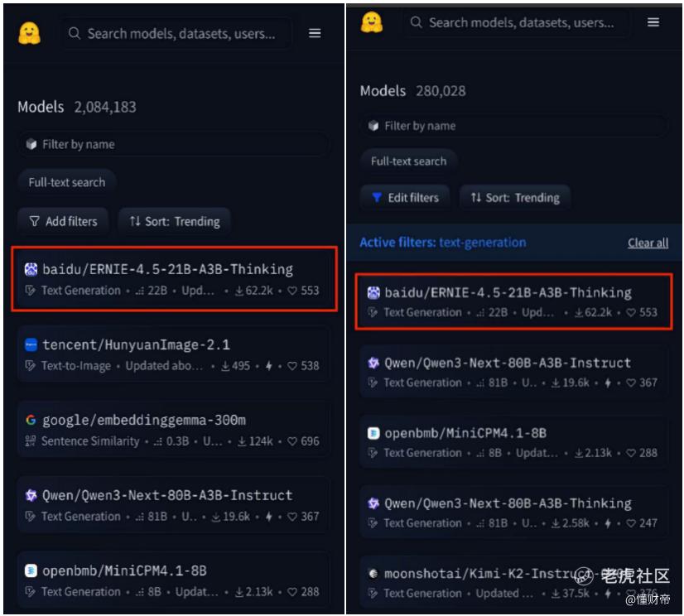Focus the search box above Models 2,084,183
Image resolution: width=684 pixels, height=616 pixels.
[177, 33]
